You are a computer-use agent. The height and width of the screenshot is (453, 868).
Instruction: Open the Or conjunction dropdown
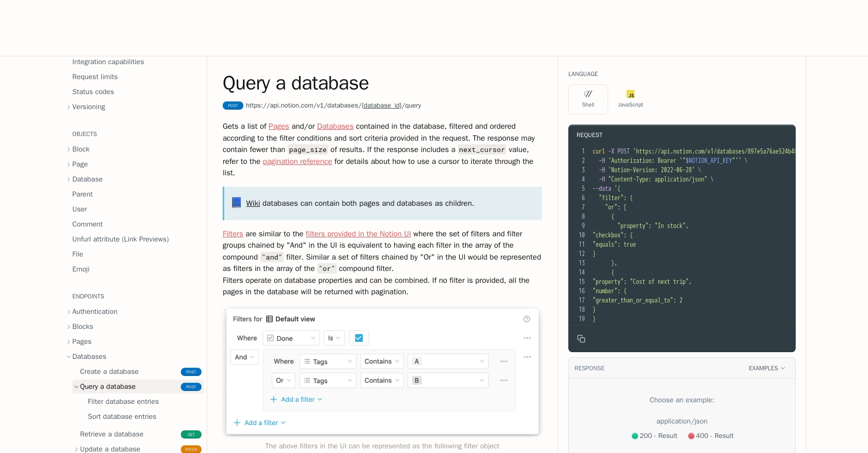coord(284,381)
